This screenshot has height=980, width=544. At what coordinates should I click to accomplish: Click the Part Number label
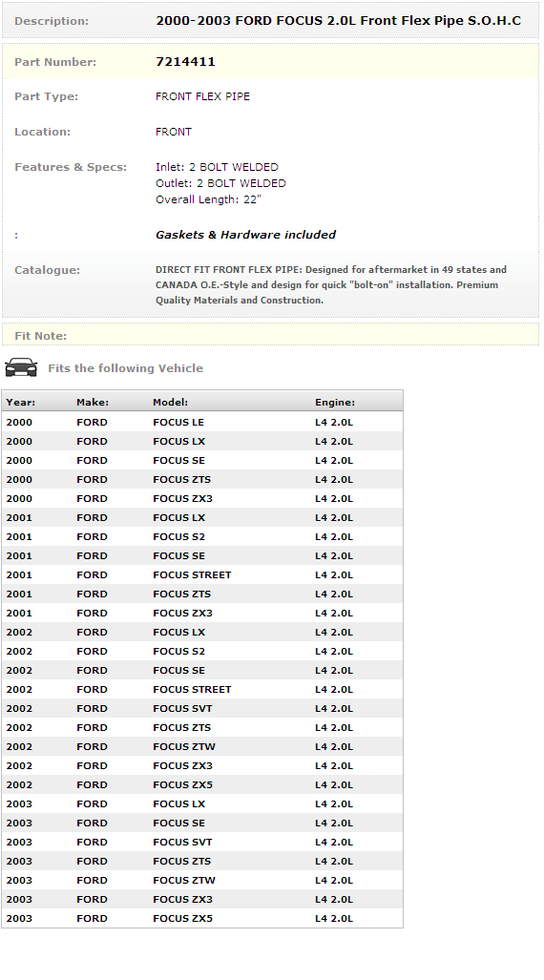(55, 61)
